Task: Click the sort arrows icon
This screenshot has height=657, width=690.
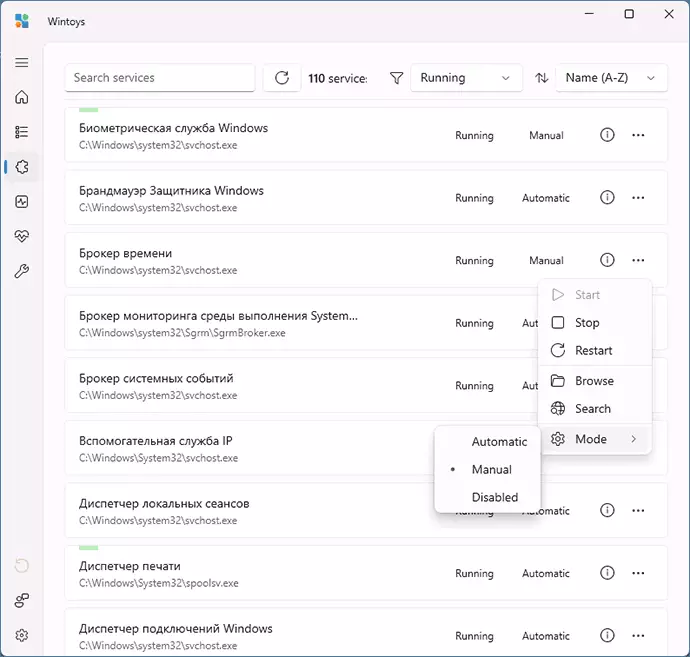Action: tap(542, 78)
